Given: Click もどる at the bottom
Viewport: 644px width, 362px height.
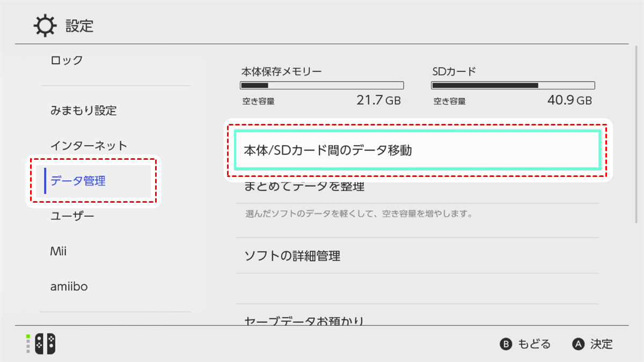Looking at the screenshot, I should pos(534,344).
